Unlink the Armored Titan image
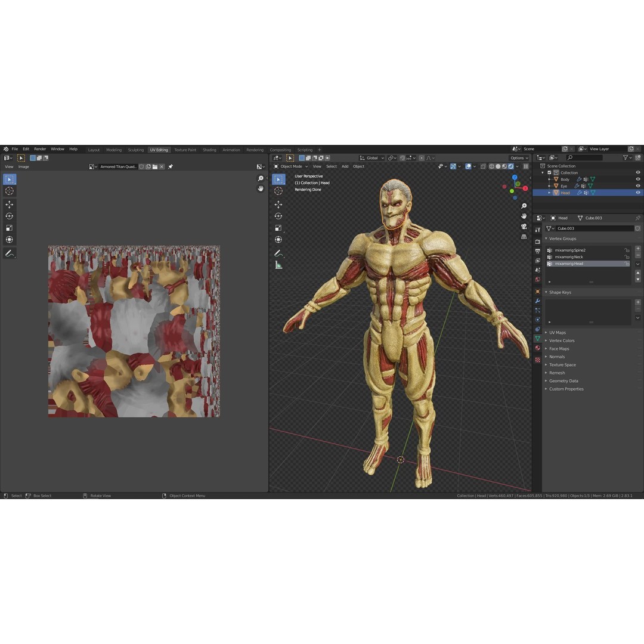644x644 pixels. [162, 167]
